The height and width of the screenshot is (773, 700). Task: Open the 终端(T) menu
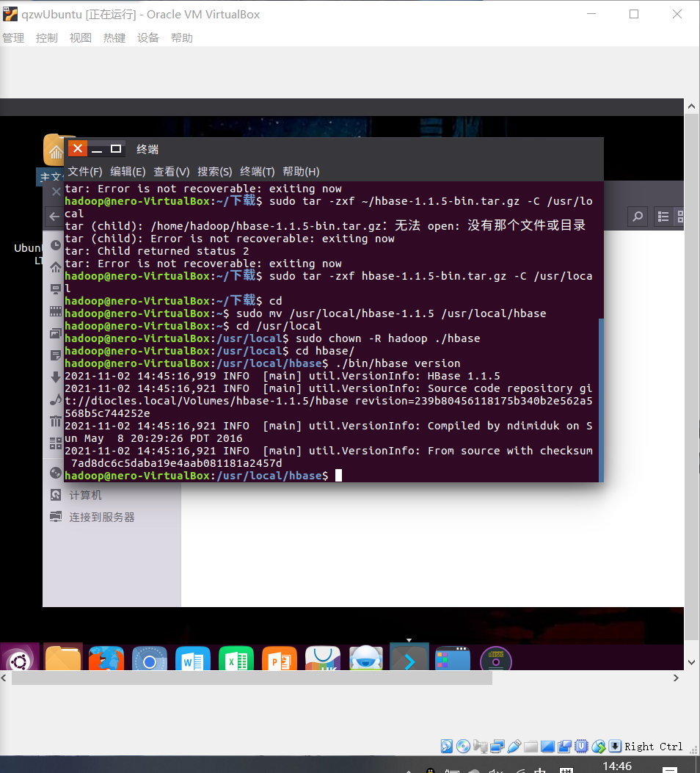[x=257, y=172]
